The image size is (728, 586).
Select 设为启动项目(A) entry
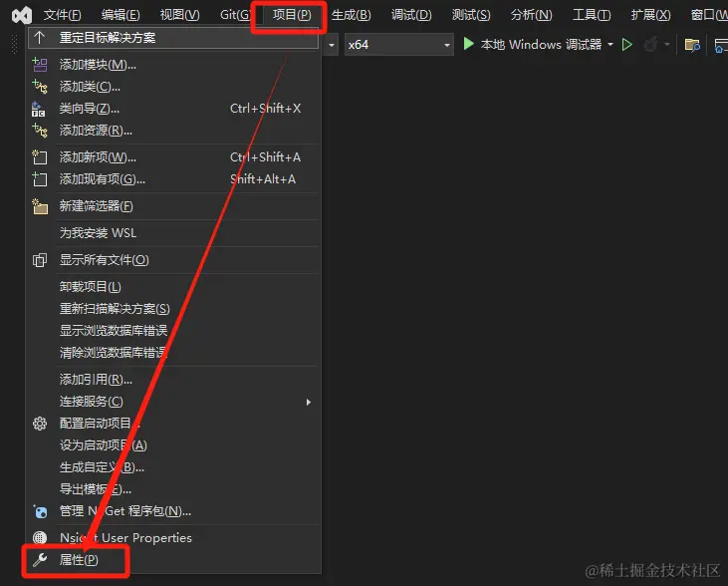173,445
